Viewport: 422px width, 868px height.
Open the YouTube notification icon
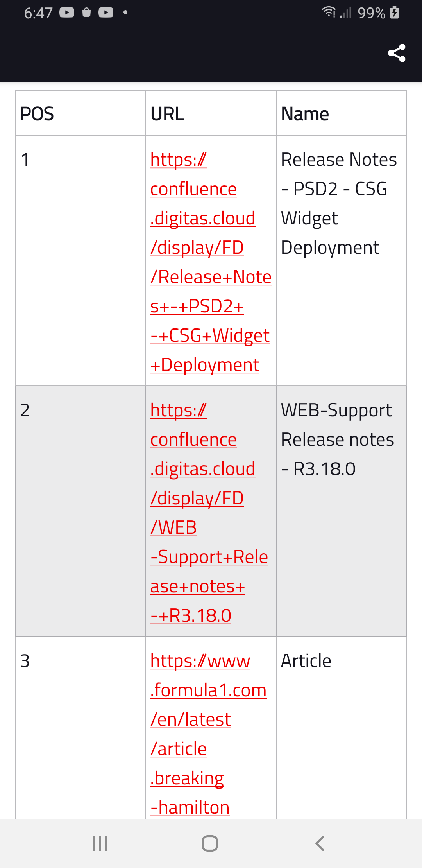tap(67, 13)
